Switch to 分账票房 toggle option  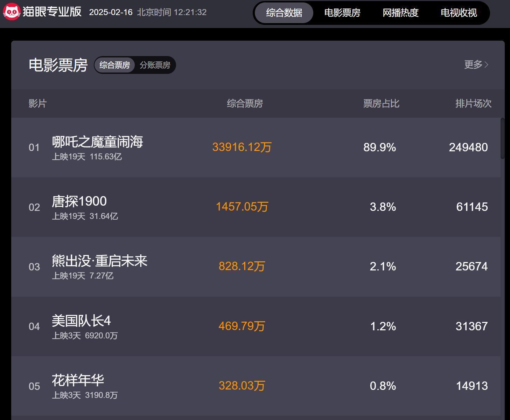pyautogui.click(x=155, y=65)
